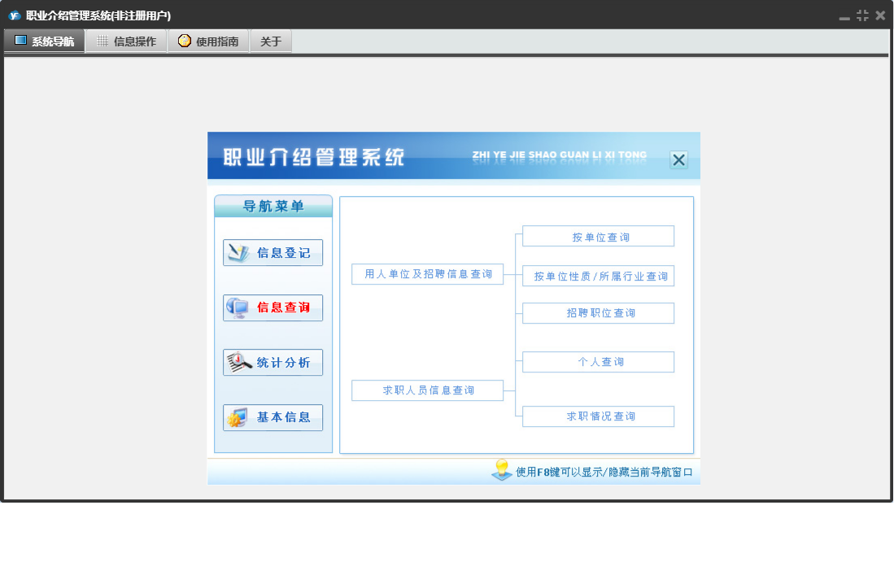894x588 pixels.
Task: Open 个人查询
Action: (598, 362)
